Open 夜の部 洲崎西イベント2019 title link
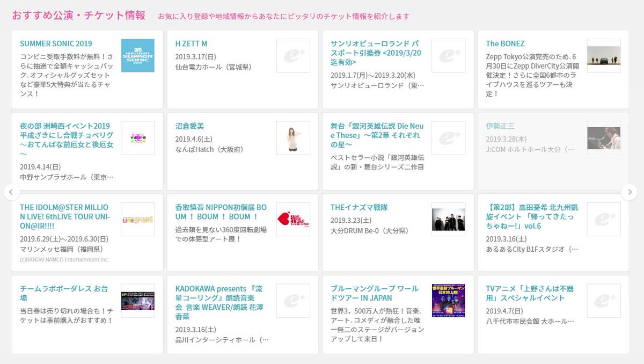Screen dimensions: 644x364 click(67, 140)
